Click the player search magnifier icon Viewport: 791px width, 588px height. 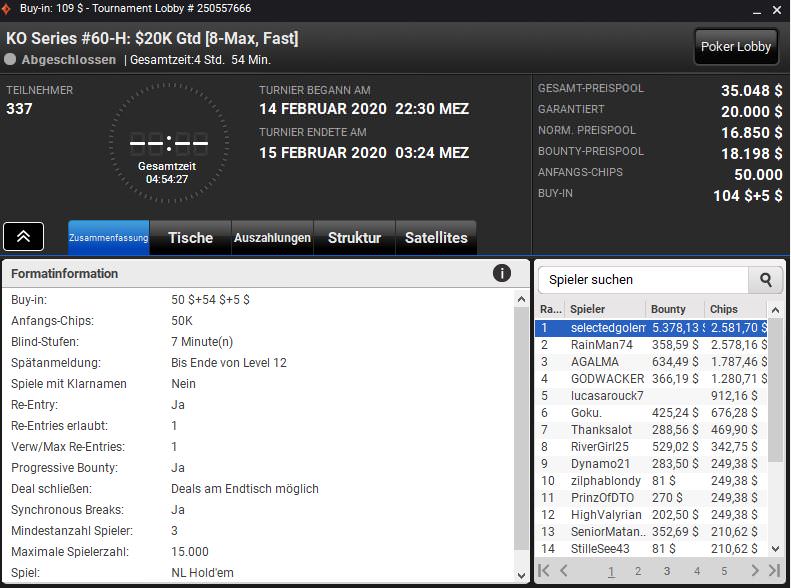[766, 280]
